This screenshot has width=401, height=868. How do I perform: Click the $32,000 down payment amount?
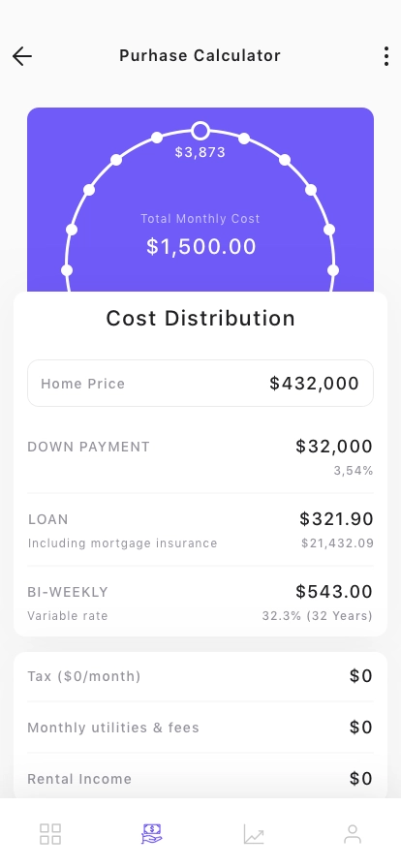coord(334,447)
